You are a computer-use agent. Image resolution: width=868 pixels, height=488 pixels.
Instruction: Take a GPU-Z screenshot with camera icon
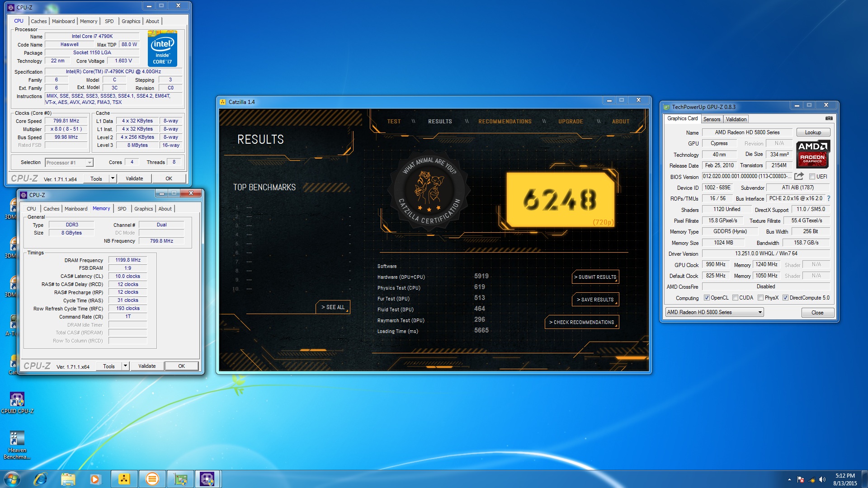tap(829, 118)
